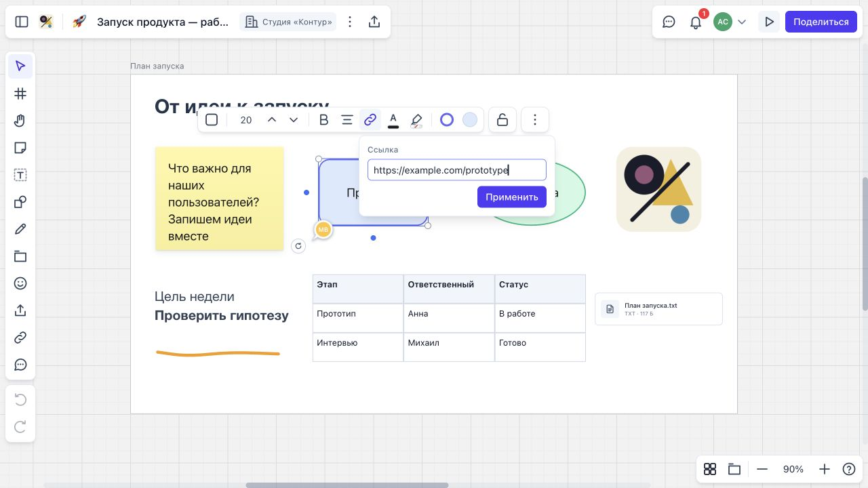Image resolution: width=868 pixels, height=488 pixels.
Task: Open the shape type picker in floating toolbar
Action: [212, 120]
